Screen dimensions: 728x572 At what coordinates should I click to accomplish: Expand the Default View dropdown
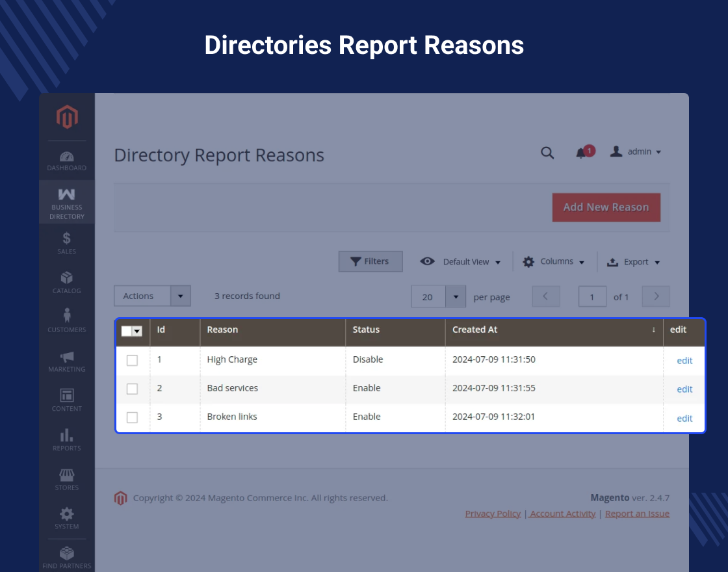tap(498, 263)
